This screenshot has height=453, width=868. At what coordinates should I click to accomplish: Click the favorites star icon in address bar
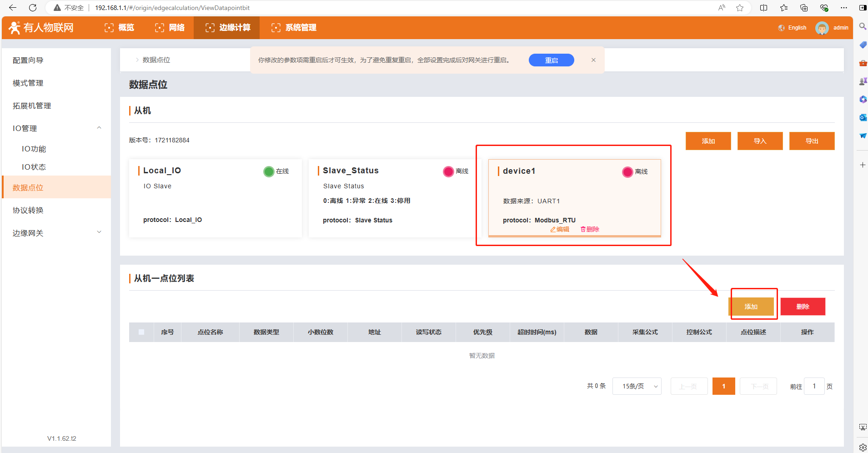coord(740,8)
